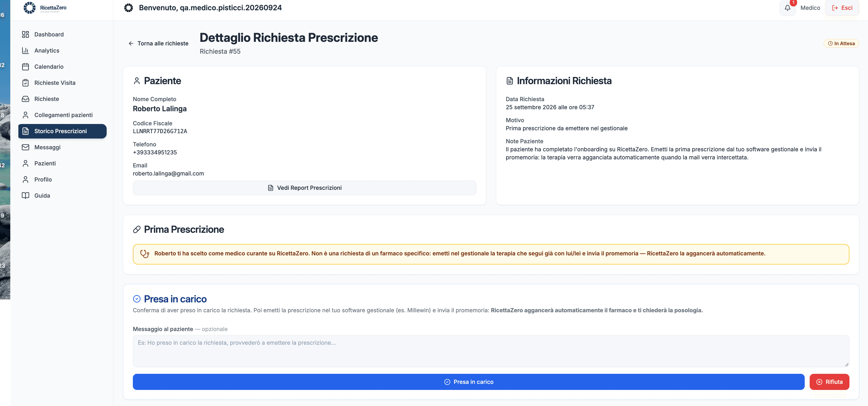Open Vedi Report Prescrizioni
The height and width of the screenshot is (406, 868).
click(304, 188)
